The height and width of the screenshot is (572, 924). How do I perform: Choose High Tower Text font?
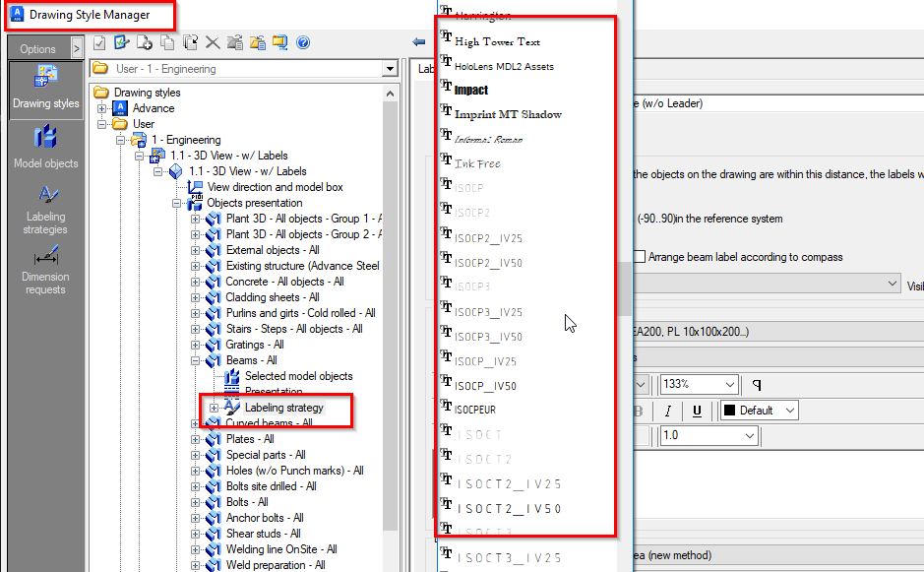pos(497,41)
